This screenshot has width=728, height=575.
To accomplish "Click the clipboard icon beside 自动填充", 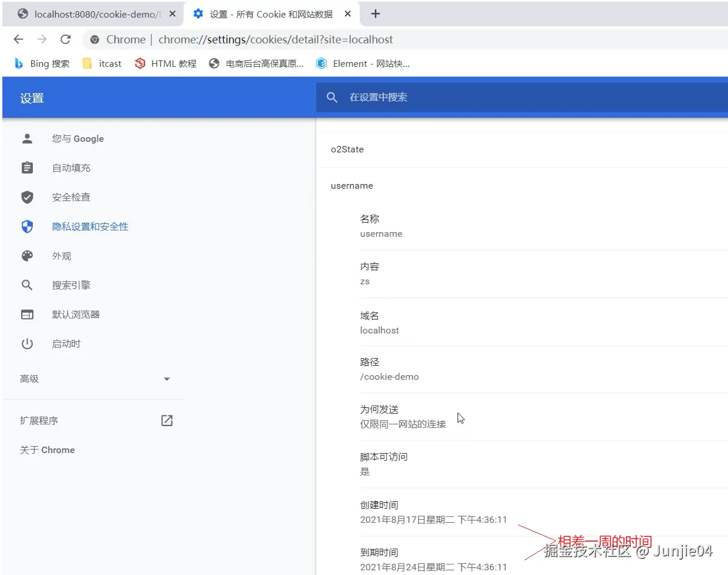I will point(27,168).
